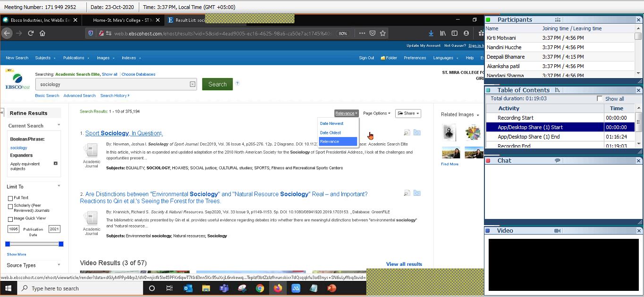Add Sport Sociology article to folder via folder icon
This screenshot has width=644, height=297.
[x=417, y=132]
